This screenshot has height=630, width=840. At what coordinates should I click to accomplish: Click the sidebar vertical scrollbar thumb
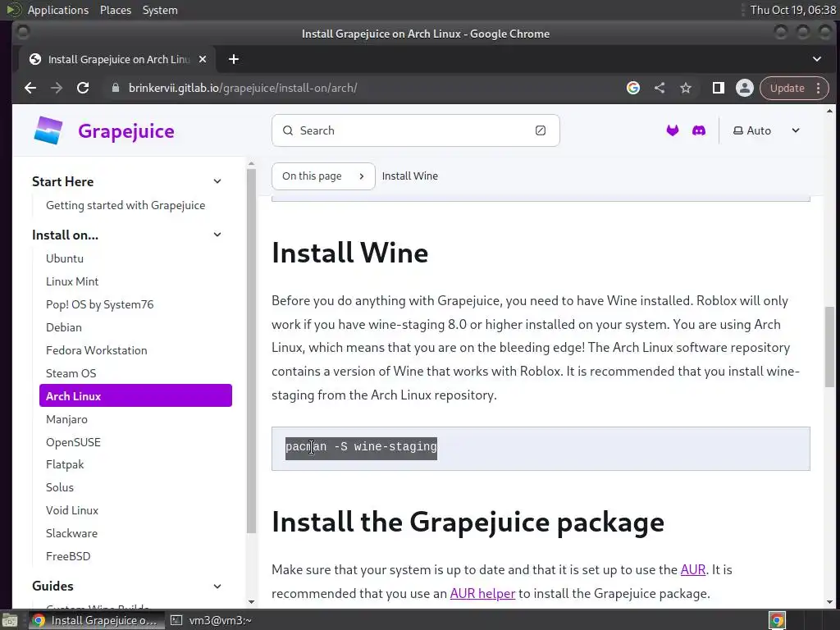pyautogui.click(x=251, y=351)
